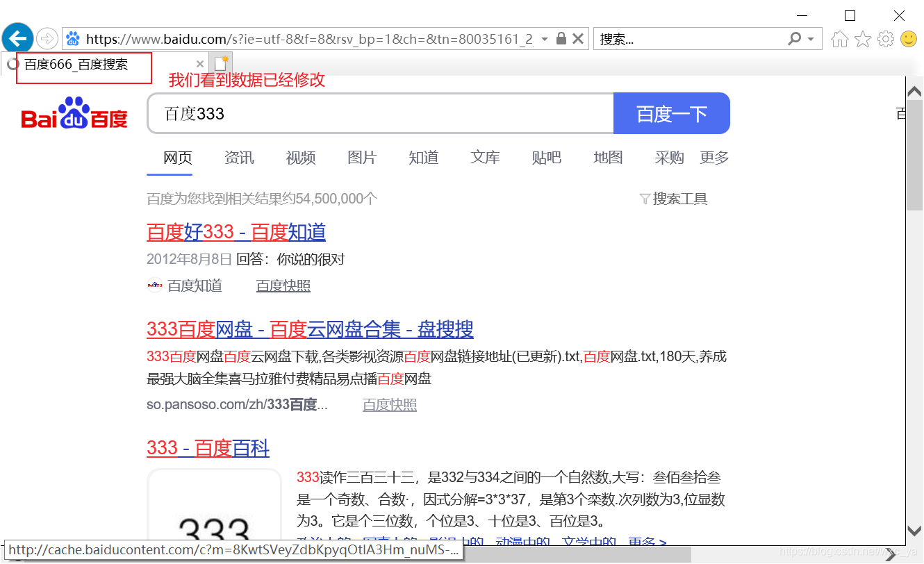924x564 pixels.
Task: Click the Baidu logo
Action: click(x=75, y=113)
